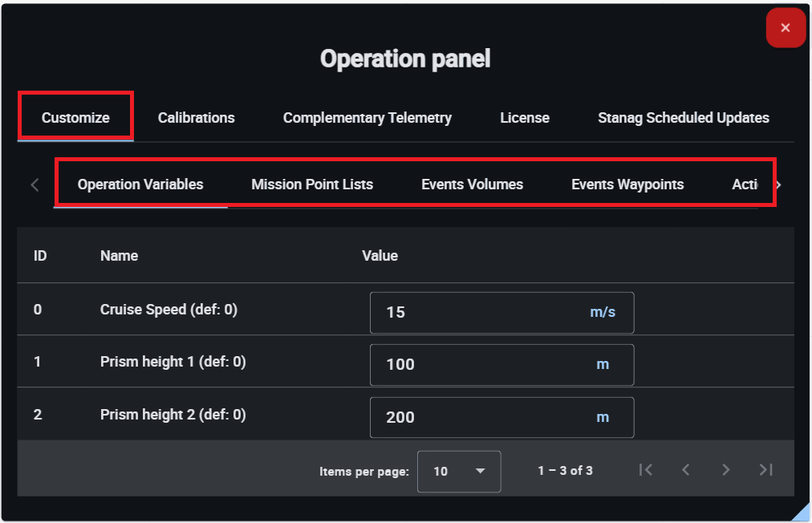Edit the Prism height 2 value field
This screenshot has width=812, height=523.
pyautogui.click(x=481, y=417)
